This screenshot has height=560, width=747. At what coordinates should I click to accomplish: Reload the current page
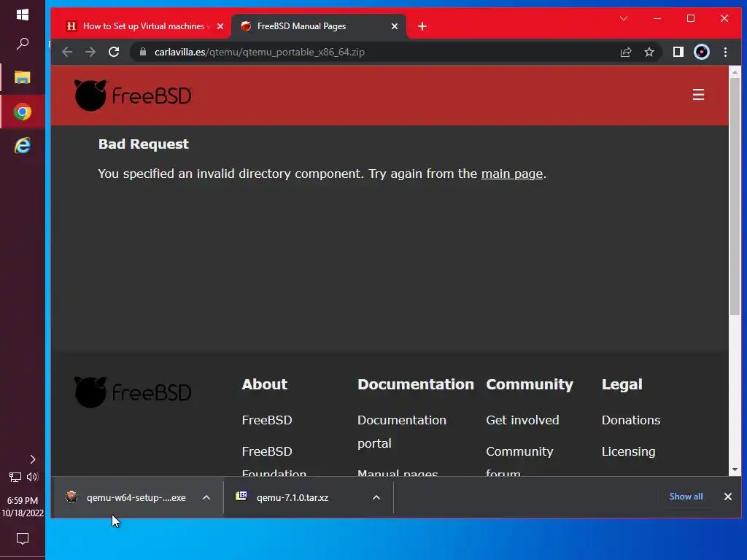pos(113,52)
